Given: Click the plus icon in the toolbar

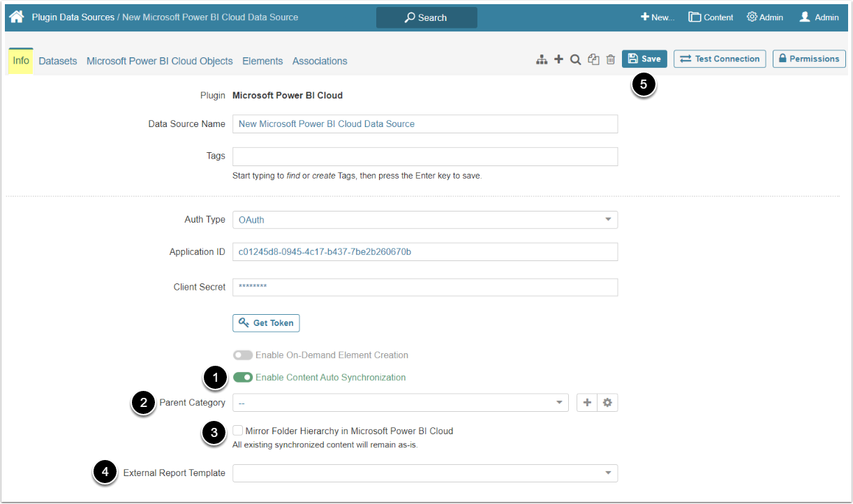Looking at the screenshot, I should pyautogui.click(x=558, y=60).
